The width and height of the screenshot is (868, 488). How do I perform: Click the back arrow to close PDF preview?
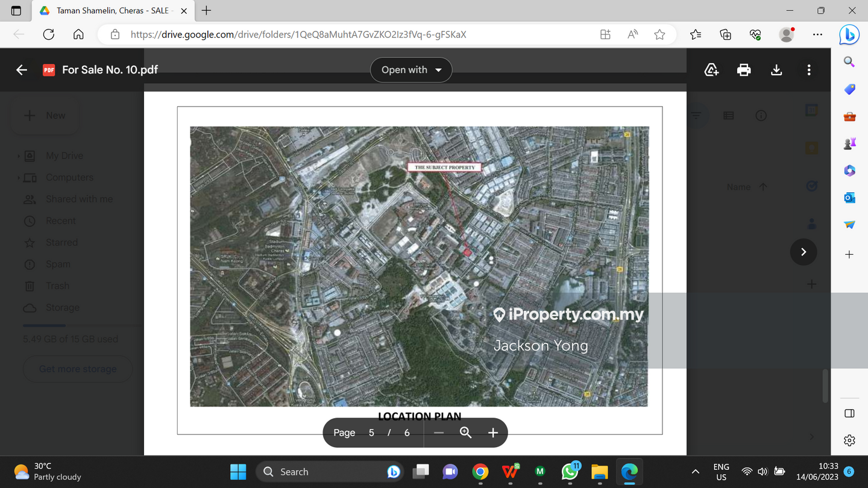[x=22, y=70]
